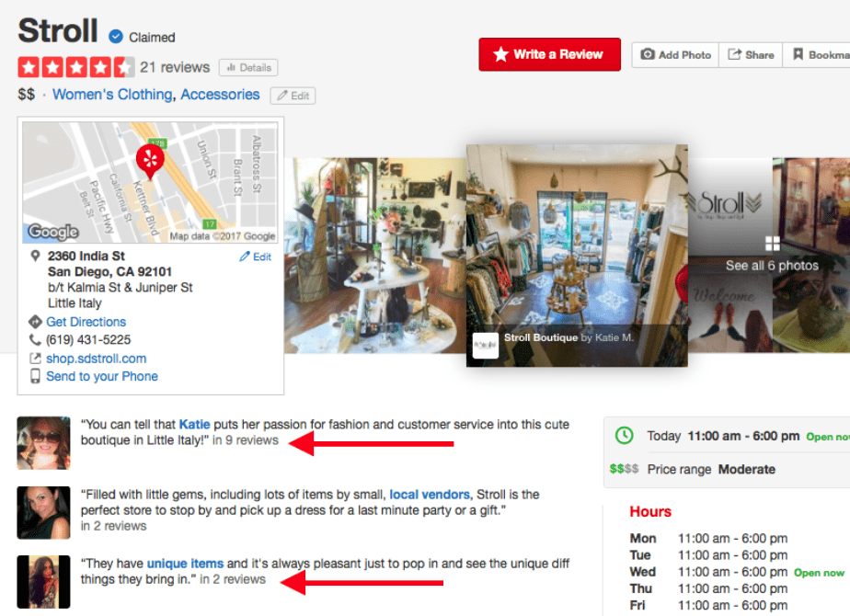
Task: Open Accessories category link
Action: coord(220,95)
